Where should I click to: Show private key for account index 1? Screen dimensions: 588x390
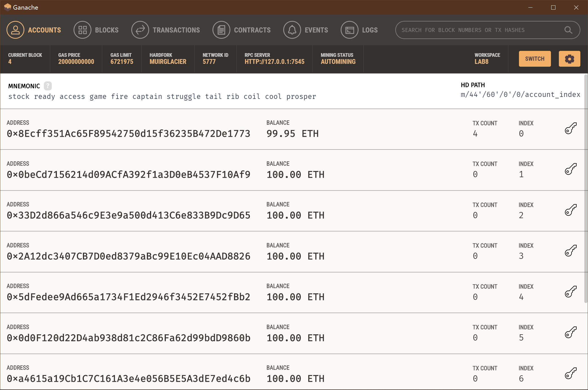[570, 169]
